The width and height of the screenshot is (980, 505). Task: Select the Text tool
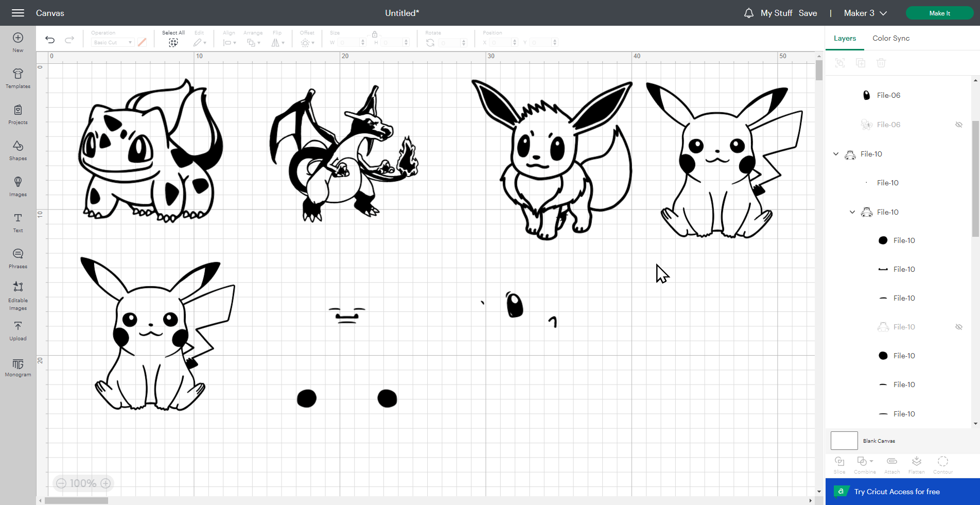point(18,222)
